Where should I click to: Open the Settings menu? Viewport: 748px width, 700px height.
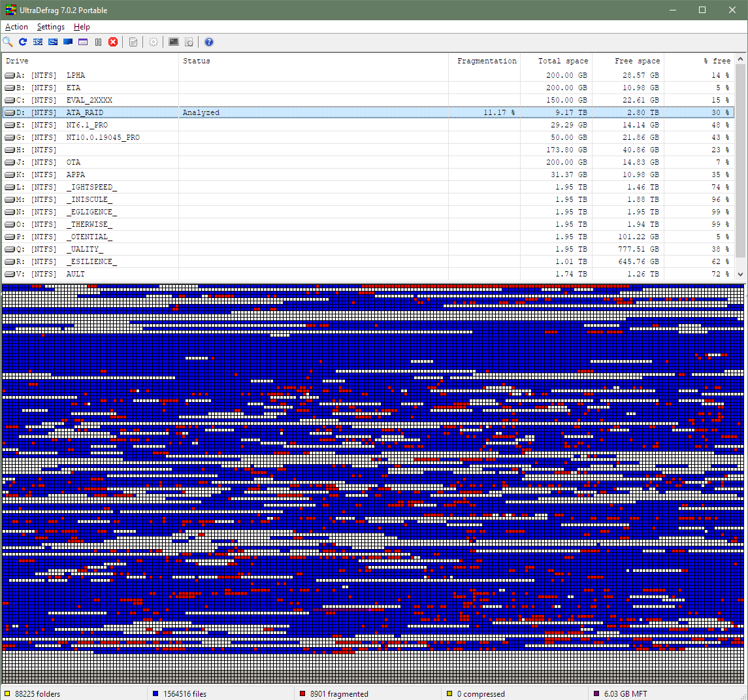click(50, 27)
